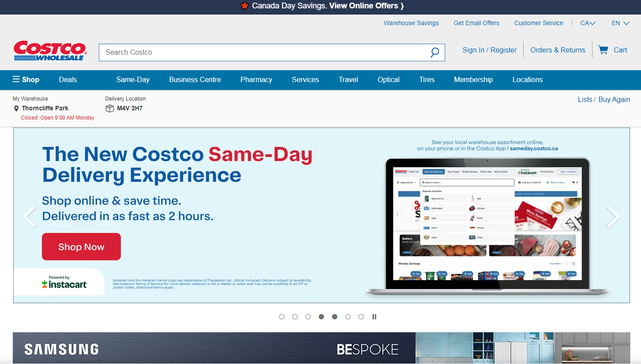Open the Tires menu item
This screenshot has width=641, height=364.
pos(427,79)
